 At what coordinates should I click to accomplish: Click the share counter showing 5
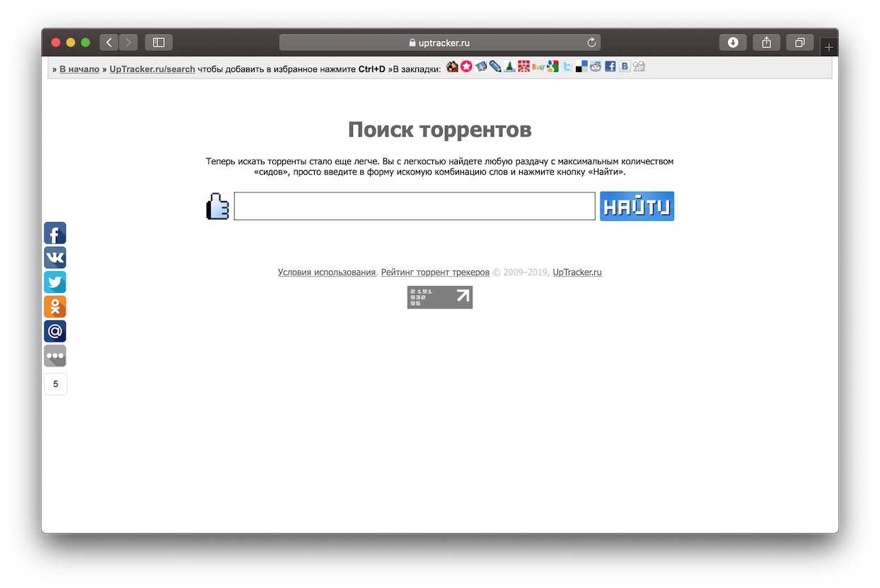pyautogui.click(x=56, y=384)
